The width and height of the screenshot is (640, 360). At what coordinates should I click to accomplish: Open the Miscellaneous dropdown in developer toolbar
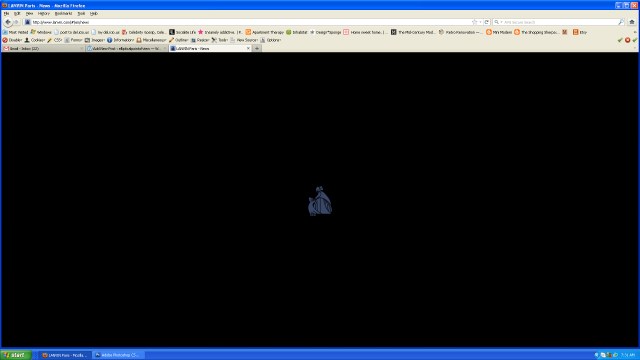[x=151, y=40]
